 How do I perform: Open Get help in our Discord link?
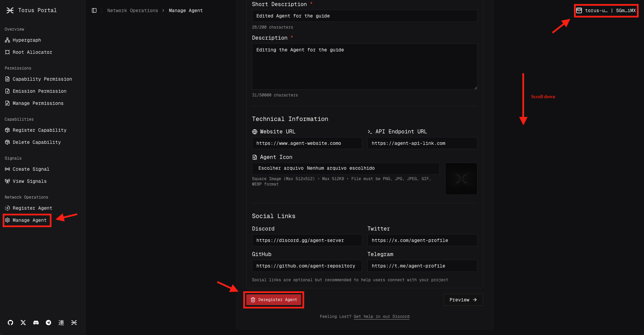click(382, 316)
